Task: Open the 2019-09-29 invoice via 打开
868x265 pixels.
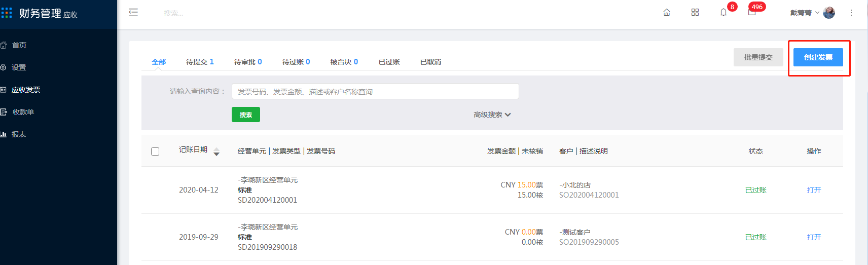Action: tap(814, 237)
